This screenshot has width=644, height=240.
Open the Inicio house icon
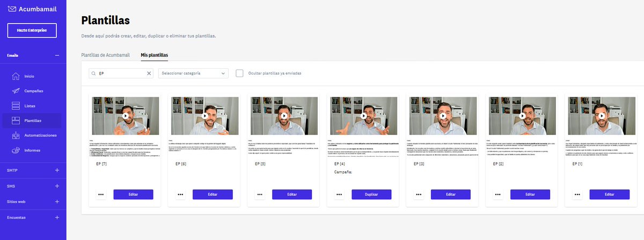tap(16, 76)
